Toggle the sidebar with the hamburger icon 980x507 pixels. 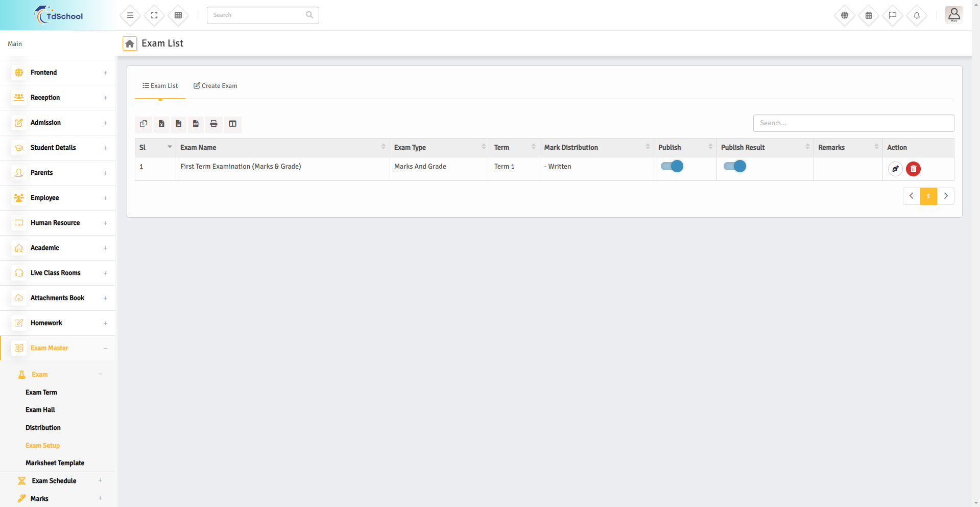pos(130,15)
